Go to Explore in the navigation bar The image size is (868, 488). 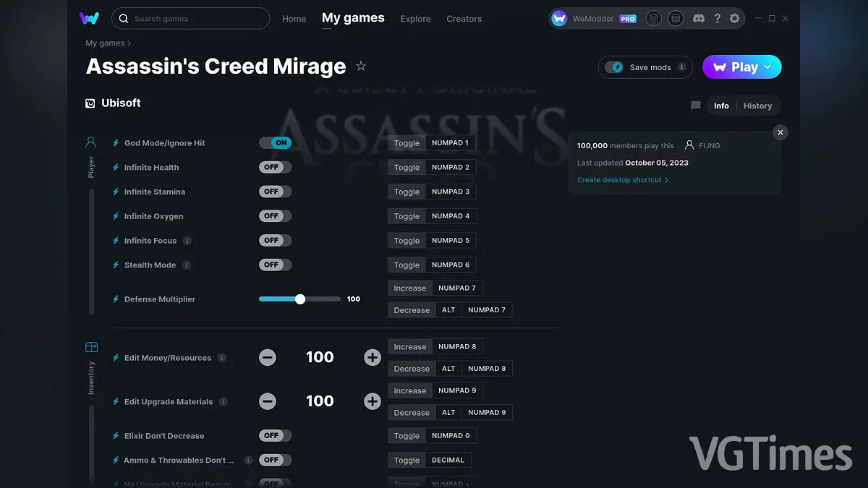[415, 19]
